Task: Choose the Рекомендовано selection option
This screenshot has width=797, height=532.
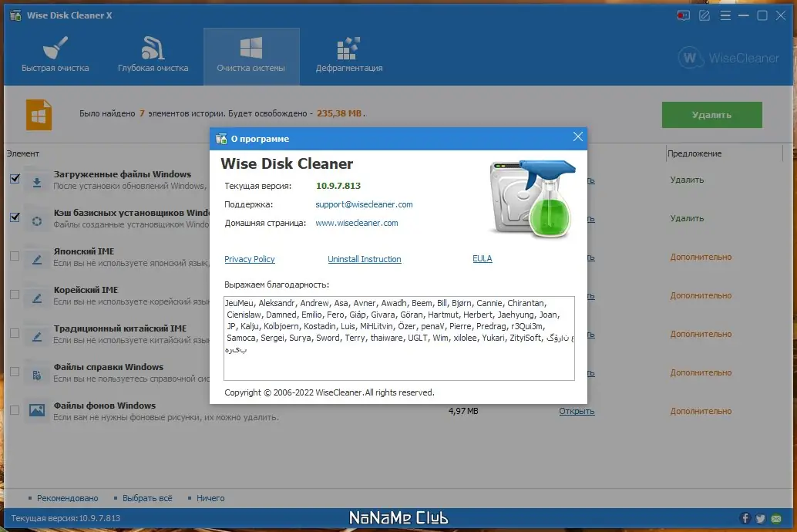Action: (x=68, y=498)
